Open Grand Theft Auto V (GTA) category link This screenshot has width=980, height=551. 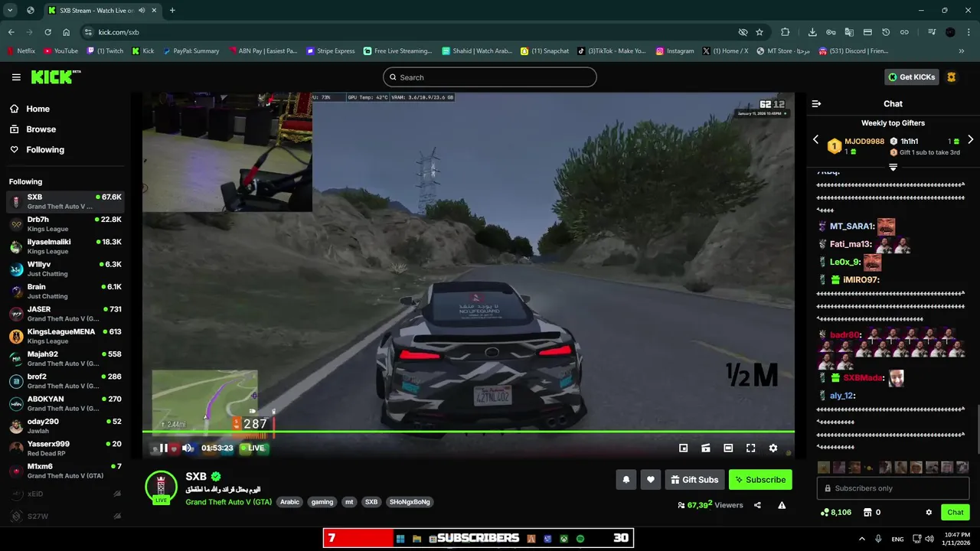tap(229, 502)
